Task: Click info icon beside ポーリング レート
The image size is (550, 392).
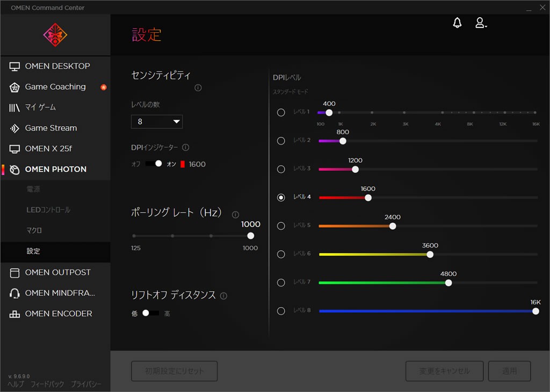Action: click(x=235, y=215)
